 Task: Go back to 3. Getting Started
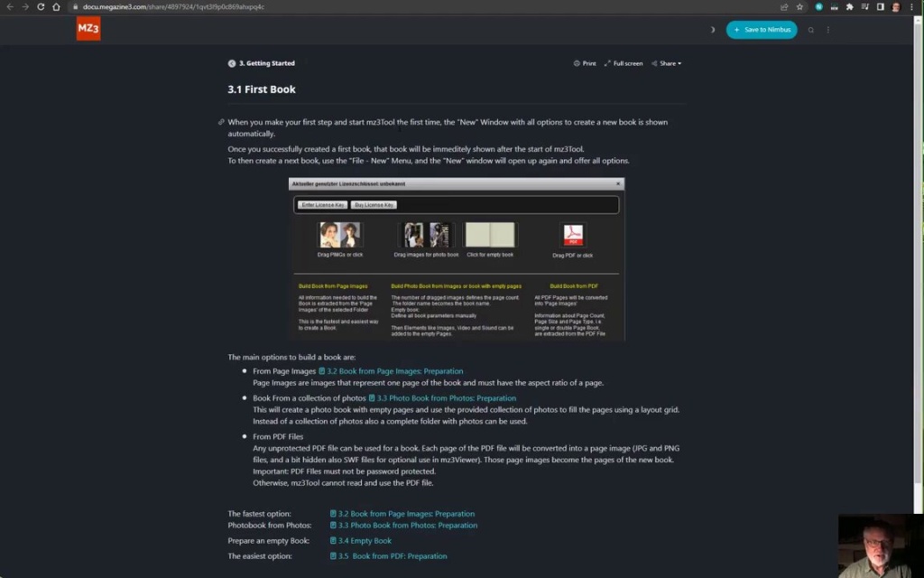tap(261, 63)
